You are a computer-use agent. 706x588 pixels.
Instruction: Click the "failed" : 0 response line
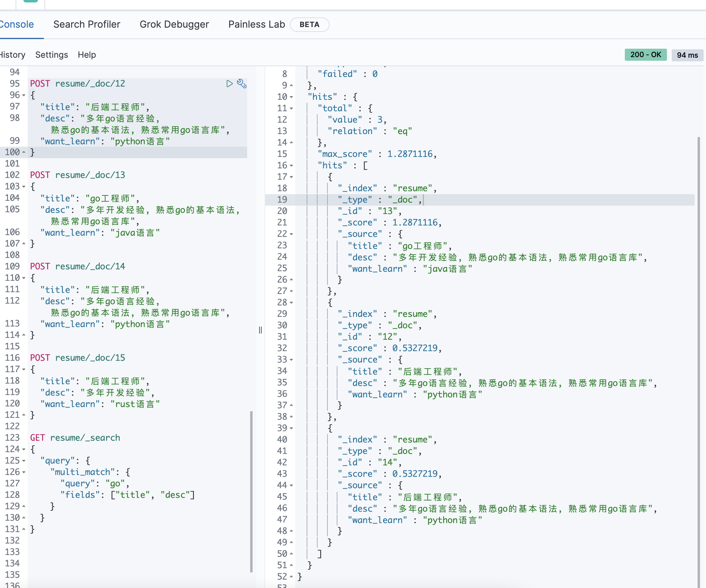click(348, 74)
